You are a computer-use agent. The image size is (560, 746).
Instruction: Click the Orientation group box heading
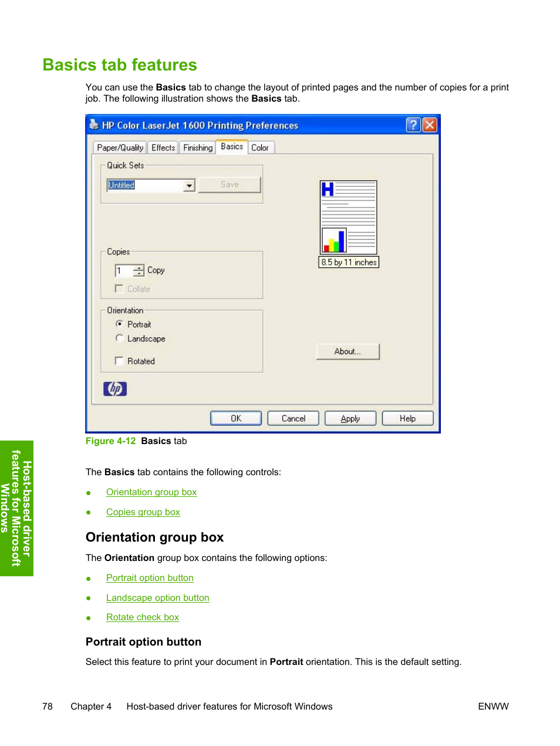(x=154, y=537)
